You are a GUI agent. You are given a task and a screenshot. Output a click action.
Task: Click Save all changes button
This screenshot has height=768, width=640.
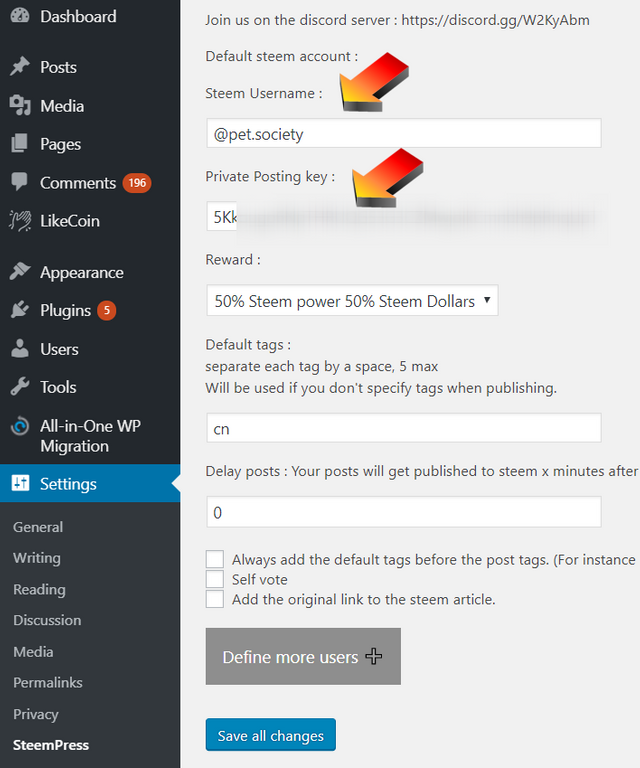271,735
